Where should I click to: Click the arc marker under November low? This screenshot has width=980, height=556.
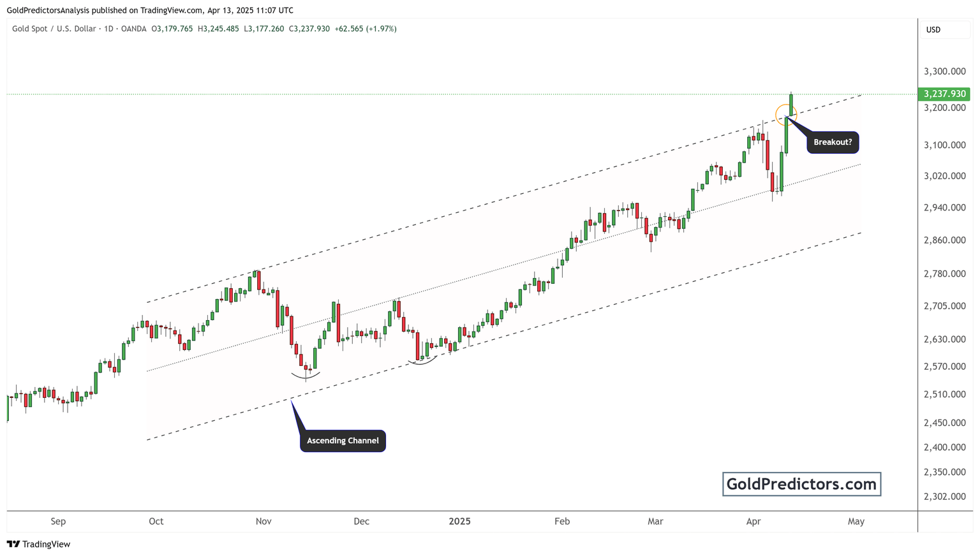pyautogui.click(x=306, y=377)
